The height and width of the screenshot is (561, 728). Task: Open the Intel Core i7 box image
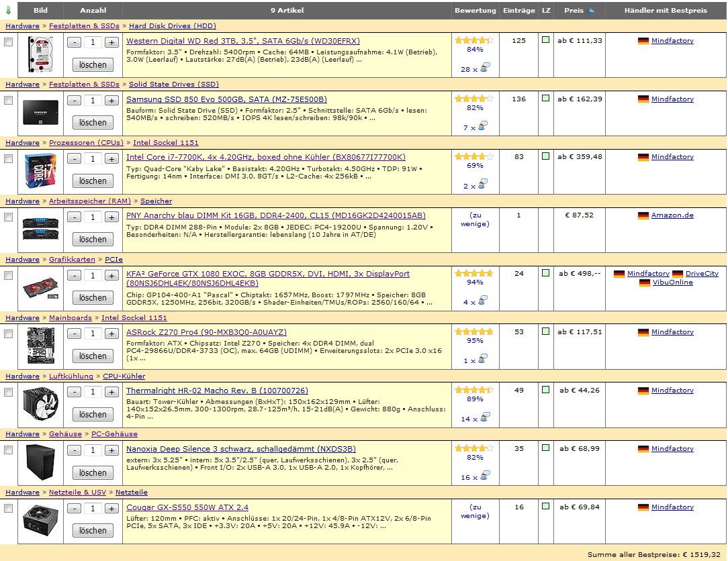click(41, 170)
